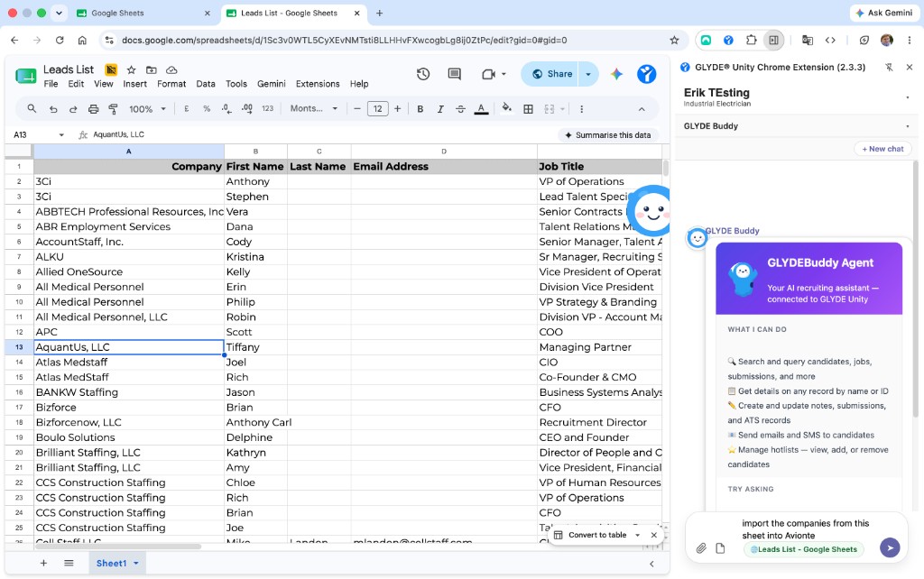Collapse the toolbar with the up chevron
Screen dimensions: 924x579
click(x=642, y=109)
